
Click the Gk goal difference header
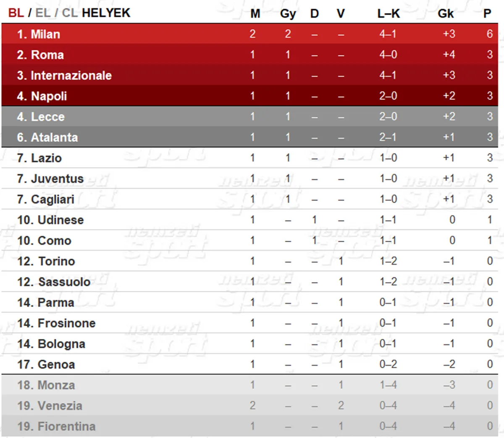446,14
